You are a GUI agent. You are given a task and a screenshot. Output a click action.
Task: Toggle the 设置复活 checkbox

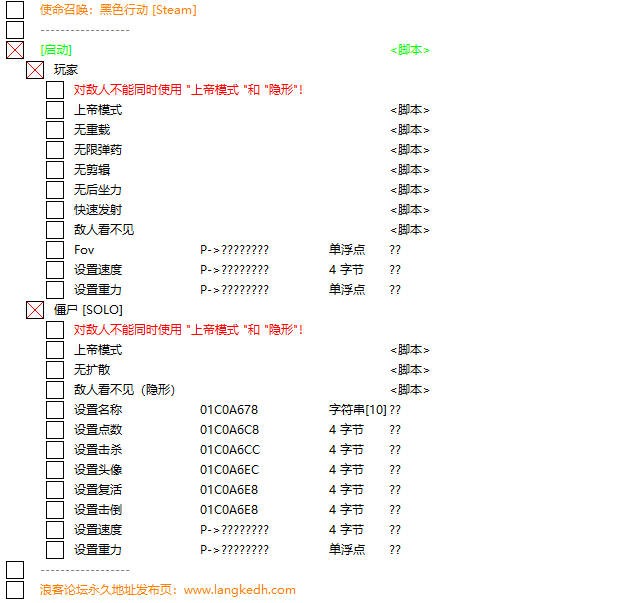point(55,490)
